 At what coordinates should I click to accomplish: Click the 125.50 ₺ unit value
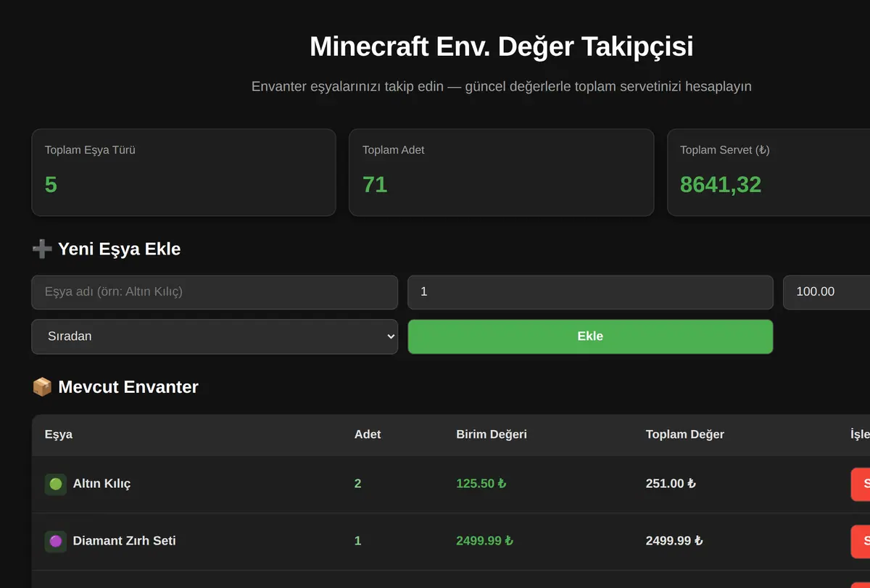481,484
